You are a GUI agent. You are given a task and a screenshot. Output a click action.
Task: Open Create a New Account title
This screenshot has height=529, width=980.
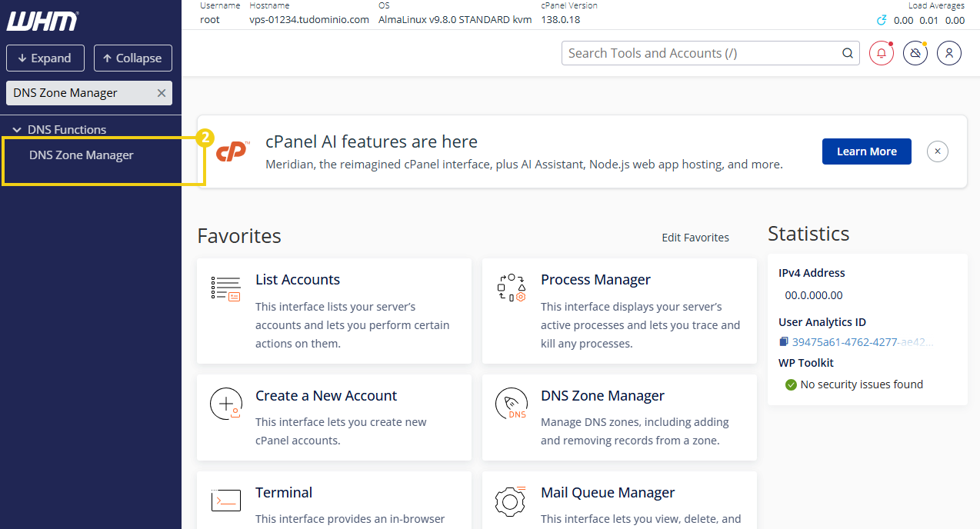point(326,396)
